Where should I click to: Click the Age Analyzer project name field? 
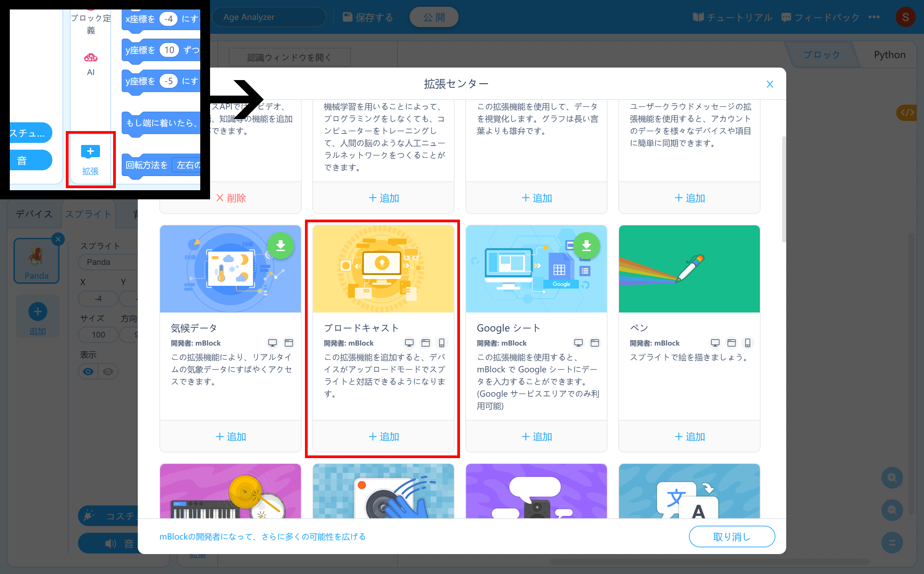[269, 17]
